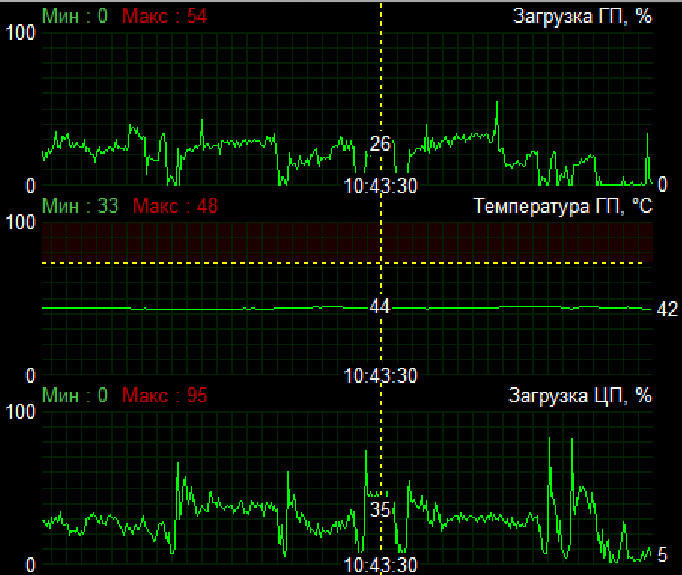682x575 pixels.
Task: Click the cursor value 44 on temperature graph
Action: tap(380, 306)
